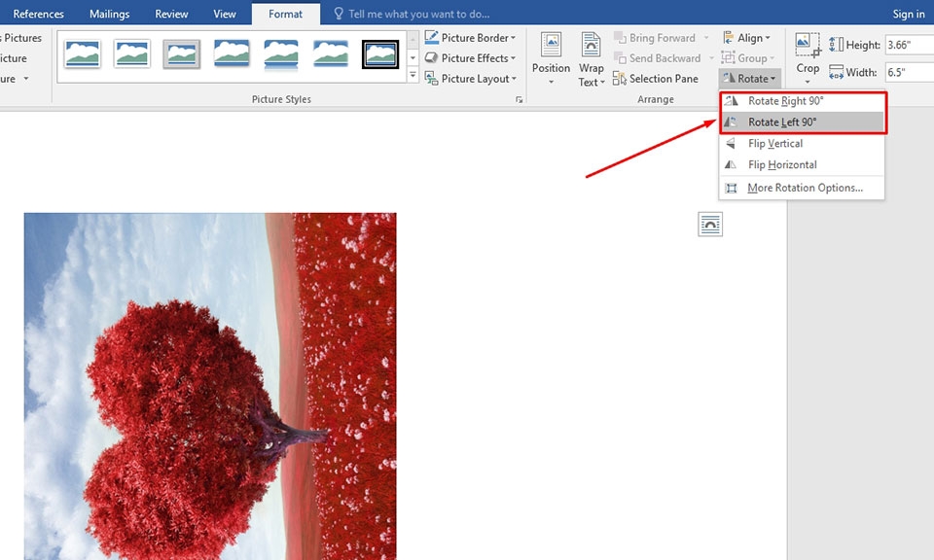The height and width of the screenshot is (560, 934).
Task: Open the Picture Border dropdown
Action: point(470,38)
